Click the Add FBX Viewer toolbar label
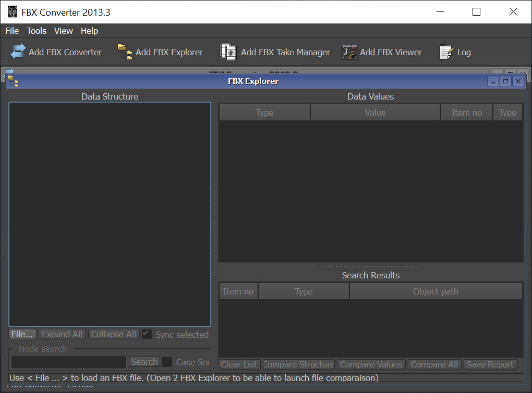This screenshot has width=532, height=393. (x=391, y=52)
